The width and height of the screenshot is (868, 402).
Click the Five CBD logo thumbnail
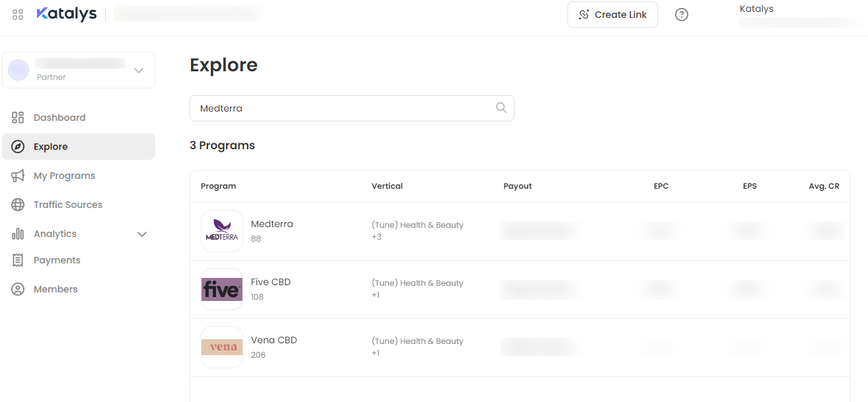(222, 289)
